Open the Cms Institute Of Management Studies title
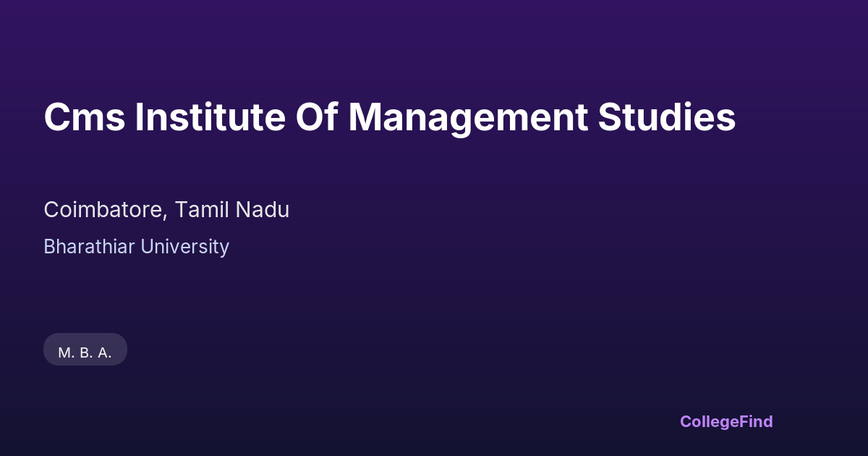Screen dimensions: 868x456 pyautogui.click(x=389, y=118)
